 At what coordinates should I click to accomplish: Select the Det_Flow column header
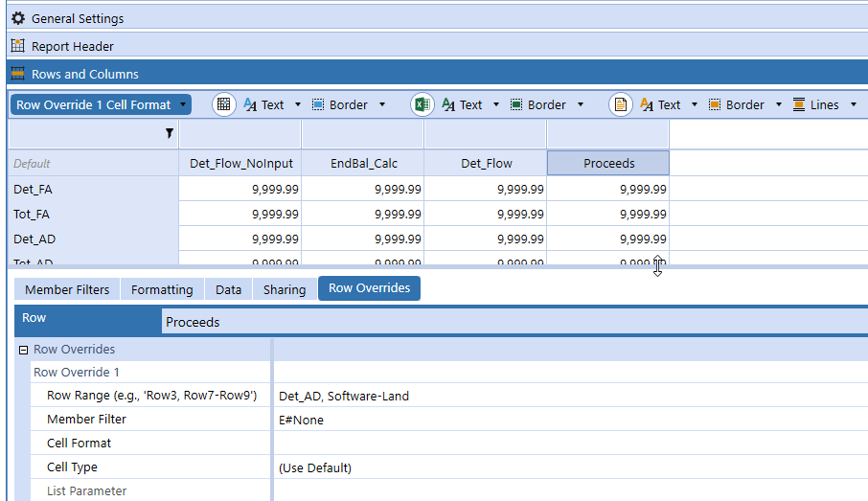(x=486, y=164)
